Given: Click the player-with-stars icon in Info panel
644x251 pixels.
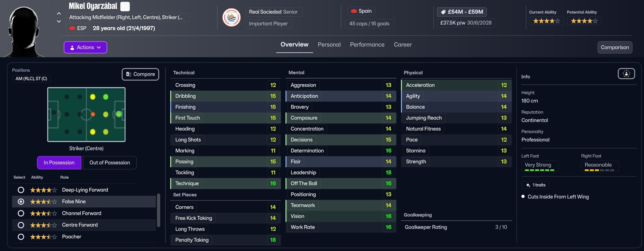Looking at the screenshot, I should coord(626,74).
